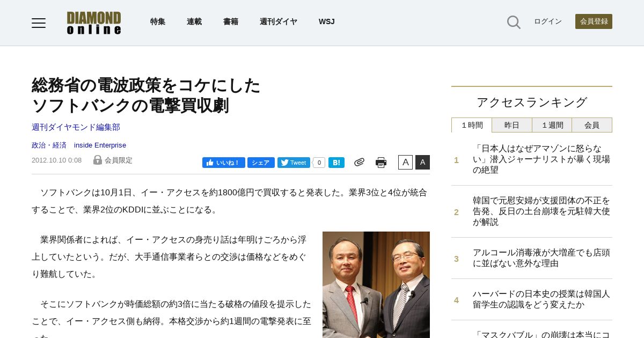Open ranking 3 article about アルコール消毒液
The width and height of the screenshot is (644, 338).
[541, 258]
